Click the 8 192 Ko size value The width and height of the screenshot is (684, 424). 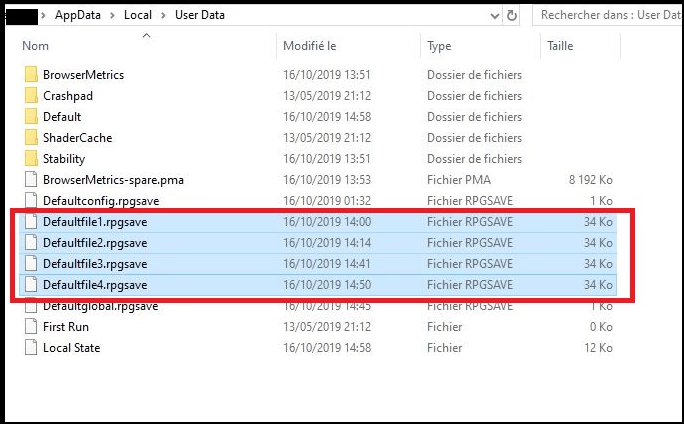591,179
